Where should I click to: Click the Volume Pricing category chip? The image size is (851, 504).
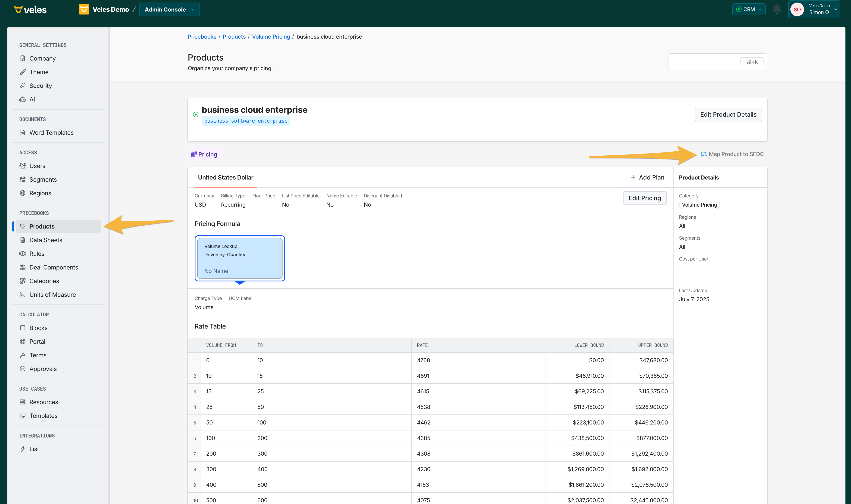pyautogui.click(x=699, y=205)
